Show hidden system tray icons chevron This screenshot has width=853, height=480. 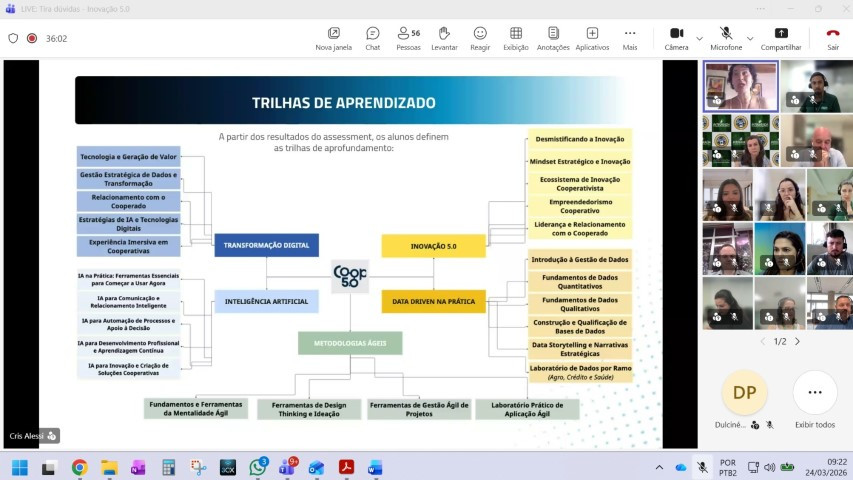(659, 467)
